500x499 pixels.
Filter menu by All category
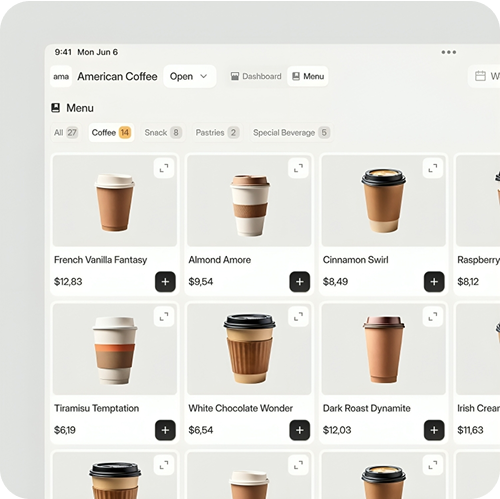[66, 133]
